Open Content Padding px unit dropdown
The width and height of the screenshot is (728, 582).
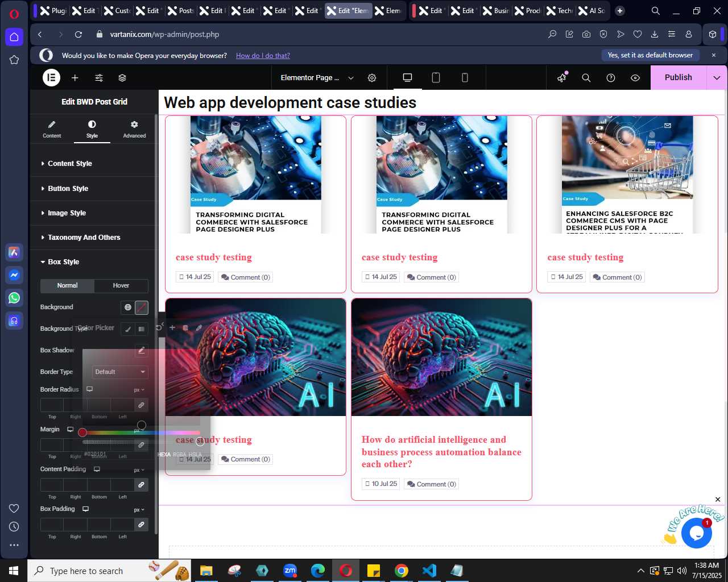pos(139,470)
